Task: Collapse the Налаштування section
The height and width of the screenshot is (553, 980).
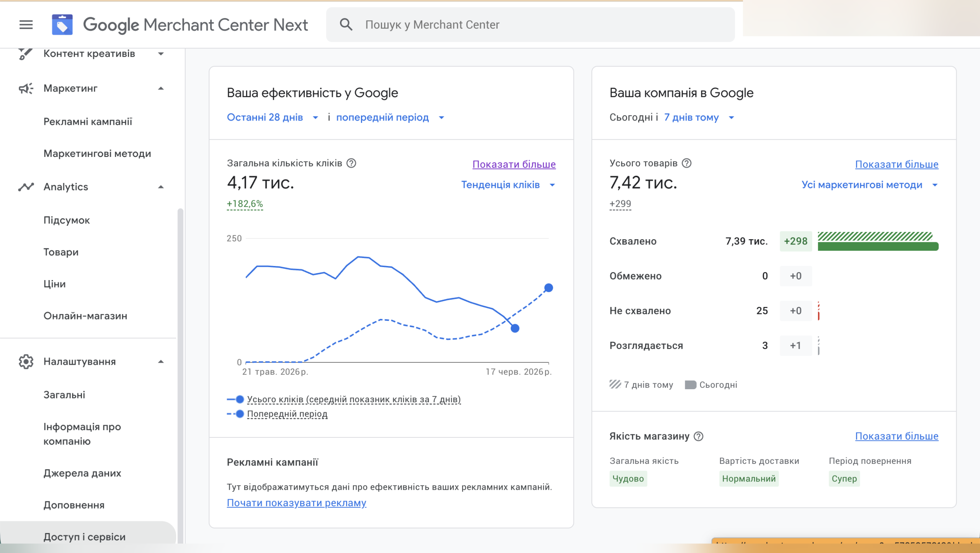Action: [x=161, y=362]
